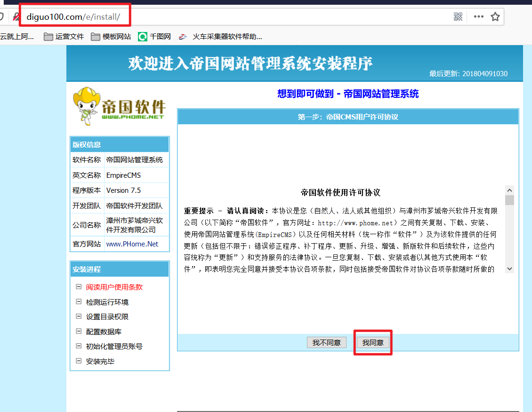
Task: Bookmark this page with the star icon
Action: tap(495, 16)
